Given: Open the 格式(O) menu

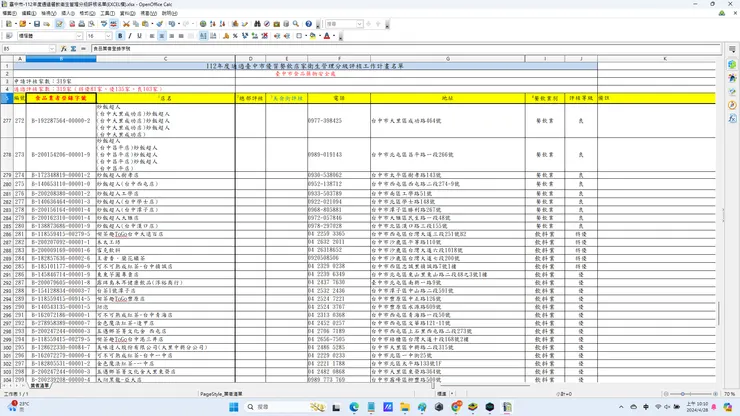Looking at the screenshot, I should [x=87, y=13].
